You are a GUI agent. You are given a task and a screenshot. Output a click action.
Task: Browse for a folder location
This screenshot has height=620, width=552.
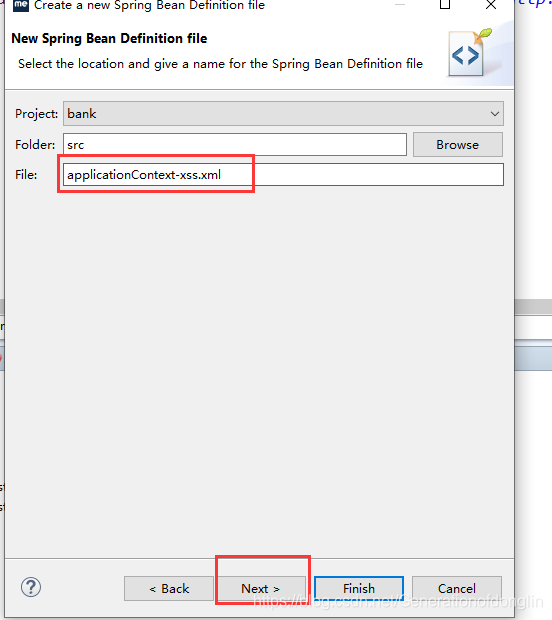tap(458, 145)
